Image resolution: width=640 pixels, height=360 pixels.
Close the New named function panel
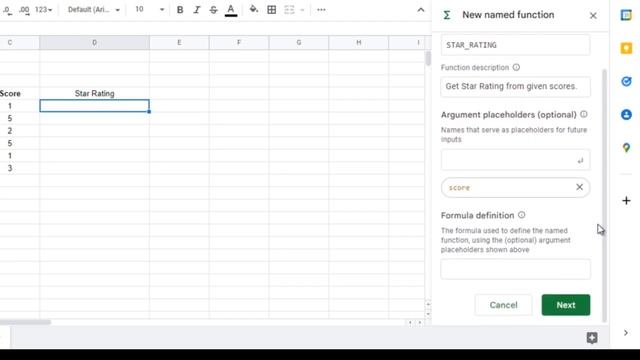coord(593,16)
